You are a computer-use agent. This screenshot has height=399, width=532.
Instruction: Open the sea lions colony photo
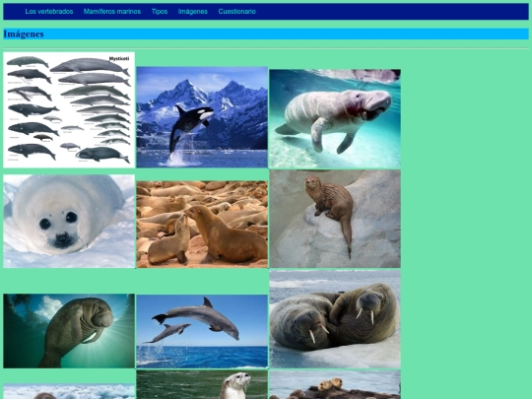(x=202, y=225)
